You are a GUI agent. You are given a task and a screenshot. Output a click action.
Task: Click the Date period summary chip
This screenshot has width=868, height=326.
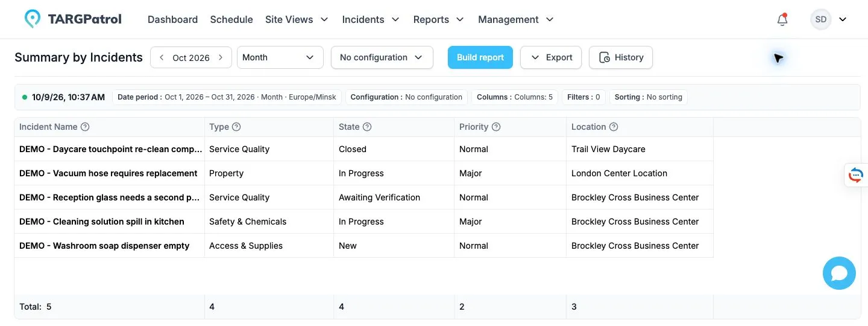227,97
